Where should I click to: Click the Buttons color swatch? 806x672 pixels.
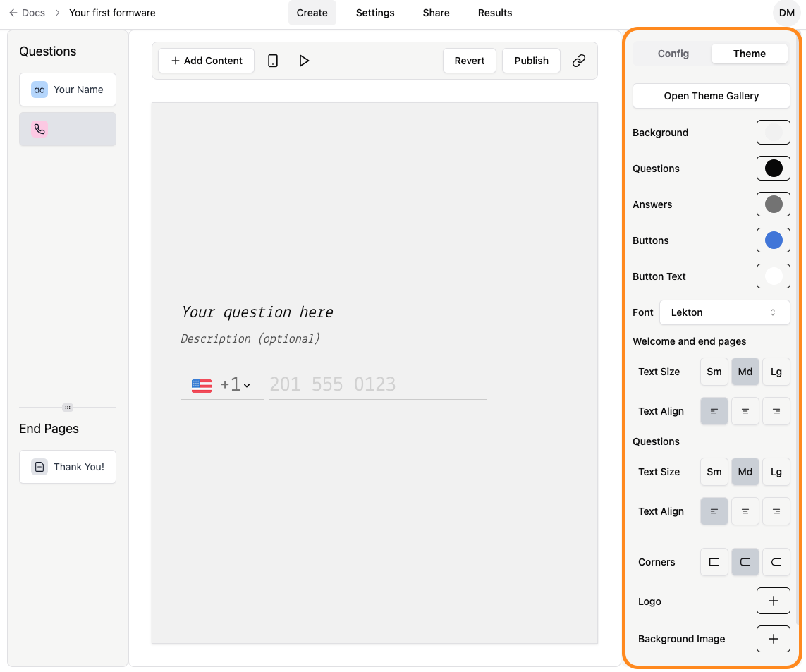pyautogui.click(x=773, y=240)
